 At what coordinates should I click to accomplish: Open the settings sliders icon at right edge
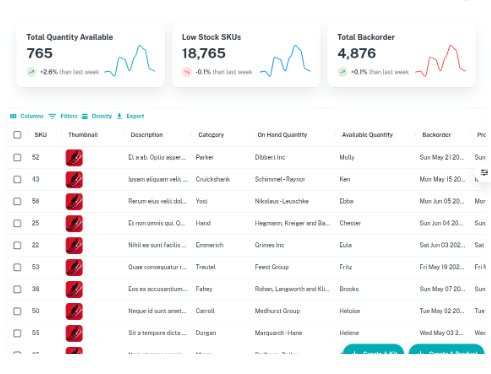484,172
